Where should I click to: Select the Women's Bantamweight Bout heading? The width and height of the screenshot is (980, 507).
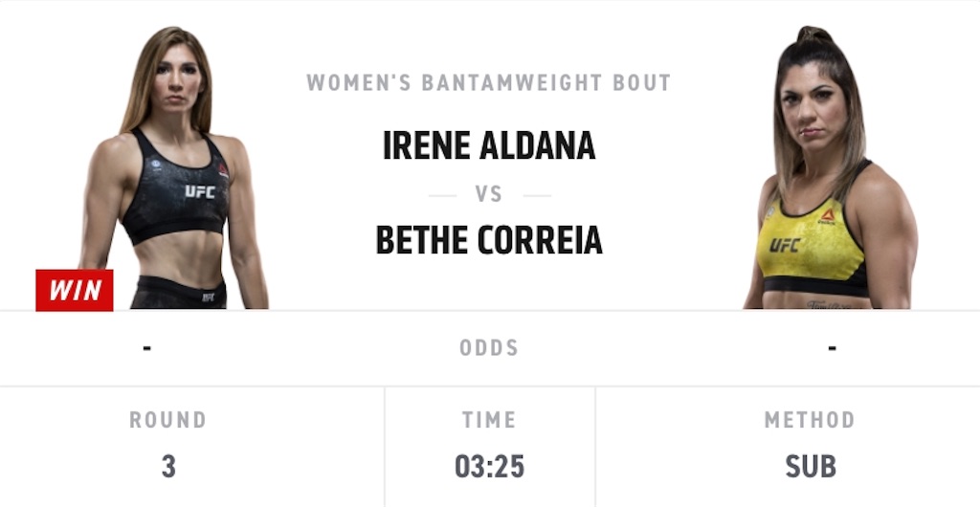pos(489,82)
